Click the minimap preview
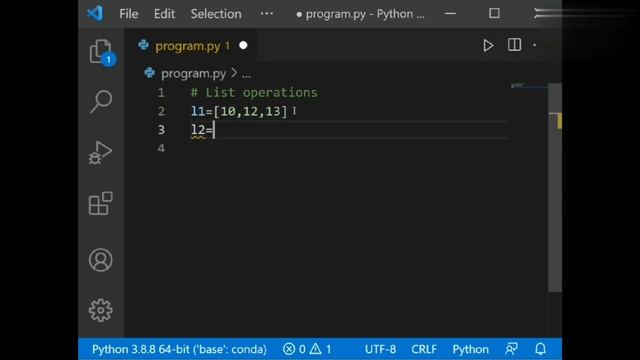This screenshot has width=640, height=360. coord(529,85)
